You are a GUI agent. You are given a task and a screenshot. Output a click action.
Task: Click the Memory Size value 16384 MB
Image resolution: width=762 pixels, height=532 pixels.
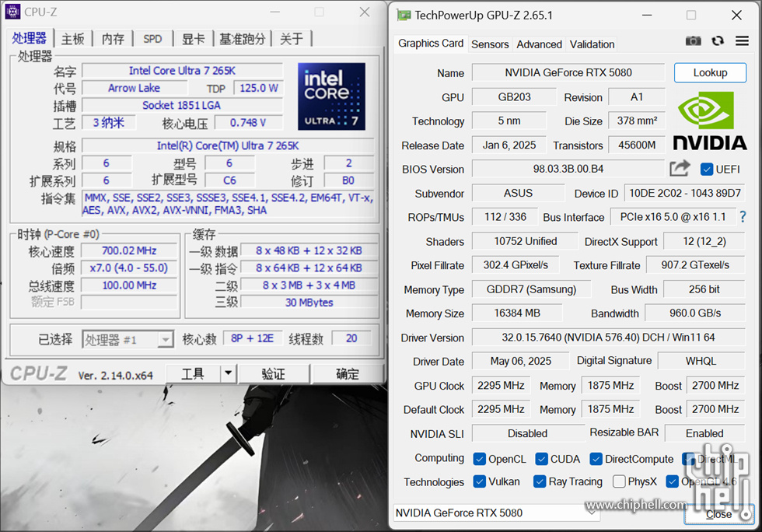[517, 313]
